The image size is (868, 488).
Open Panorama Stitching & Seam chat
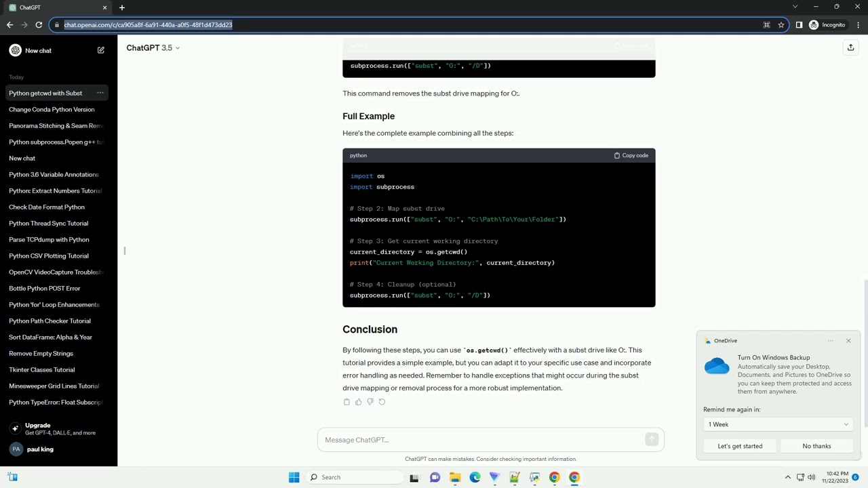[x=57, y=125]
